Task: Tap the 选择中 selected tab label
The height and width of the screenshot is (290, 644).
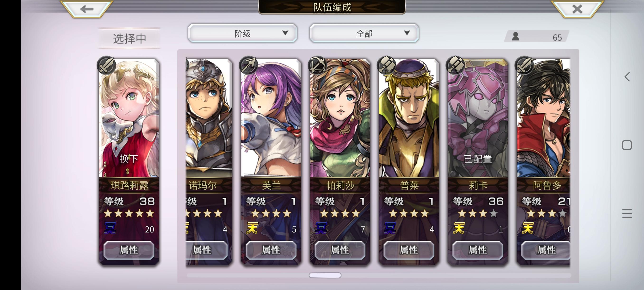Action: [x=129, y=39]
